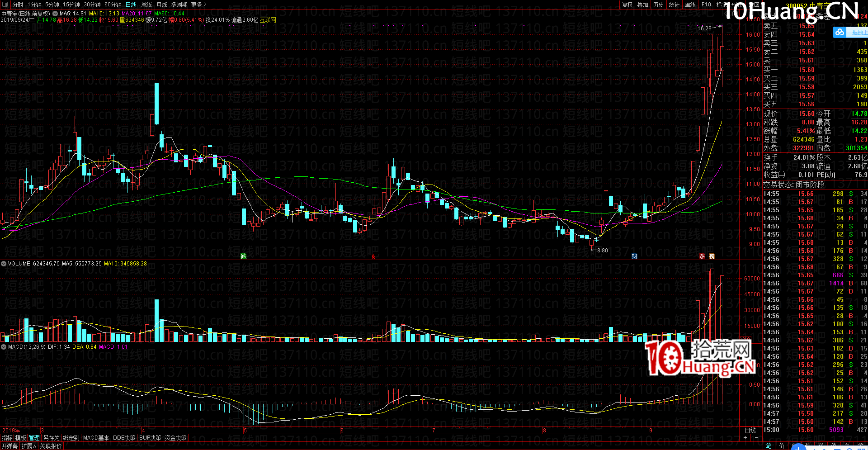This screenshot has height=450, width=868.
Task: Expand the MACD indicator settings arrow
Action: pos(4,347)
